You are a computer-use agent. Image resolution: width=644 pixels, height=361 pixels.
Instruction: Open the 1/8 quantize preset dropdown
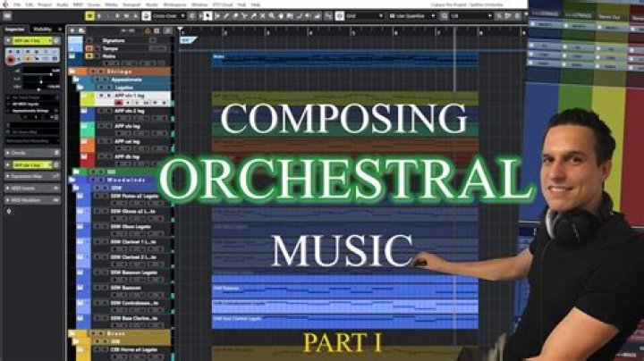tap(470, 16)
